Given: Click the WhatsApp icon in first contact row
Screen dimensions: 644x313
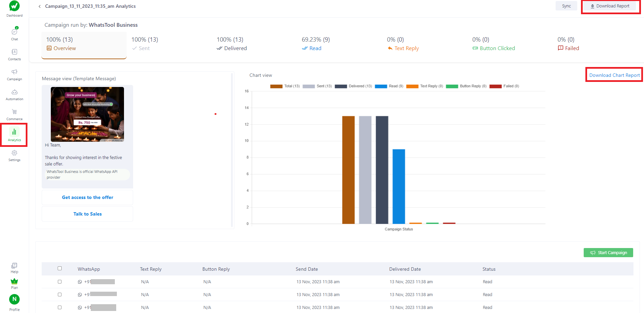Looking at the screenshot, I should pos(80,282).
